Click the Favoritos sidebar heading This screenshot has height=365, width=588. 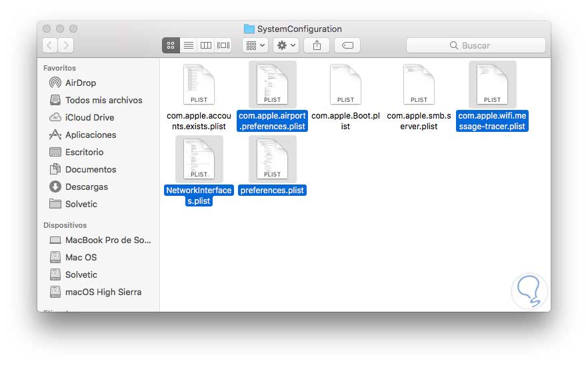pos(59,68)
